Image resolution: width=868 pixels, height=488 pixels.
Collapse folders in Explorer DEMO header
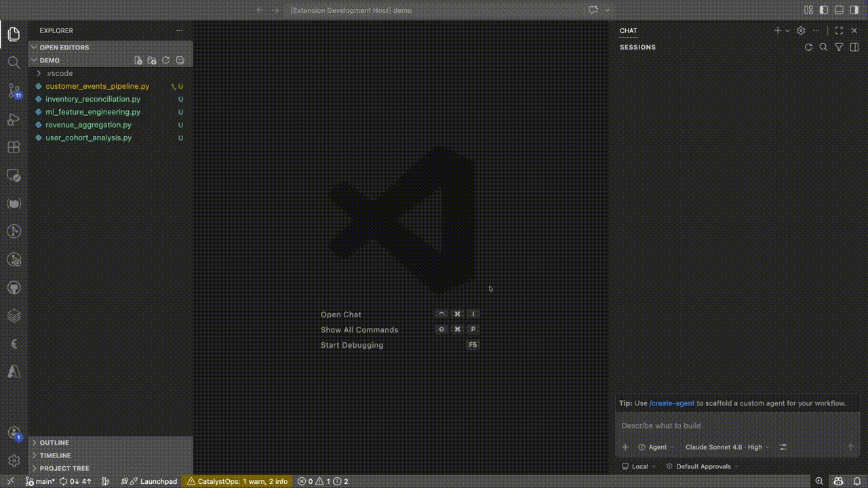[x=180, y=60]
